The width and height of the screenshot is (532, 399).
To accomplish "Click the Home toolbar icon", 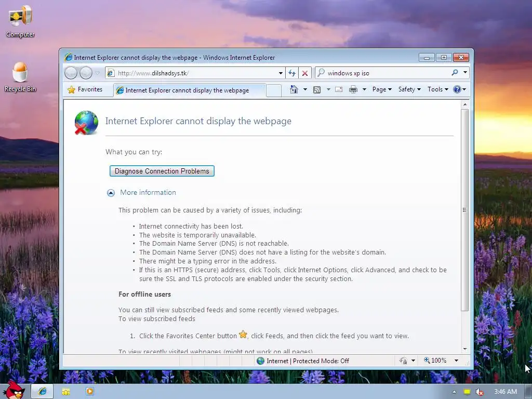I will pyautogui.click(x=294, y=89).
